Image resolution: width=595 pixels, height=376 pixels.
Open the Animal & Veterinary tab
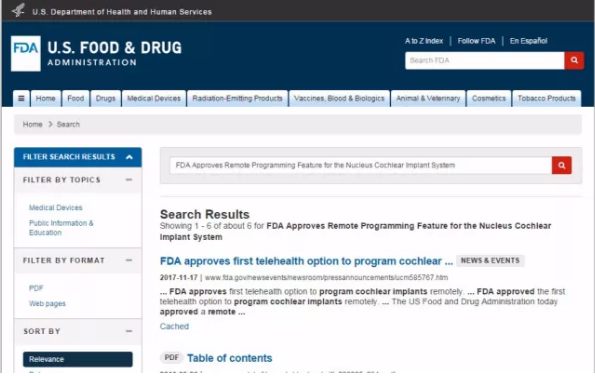pos(428,99)
